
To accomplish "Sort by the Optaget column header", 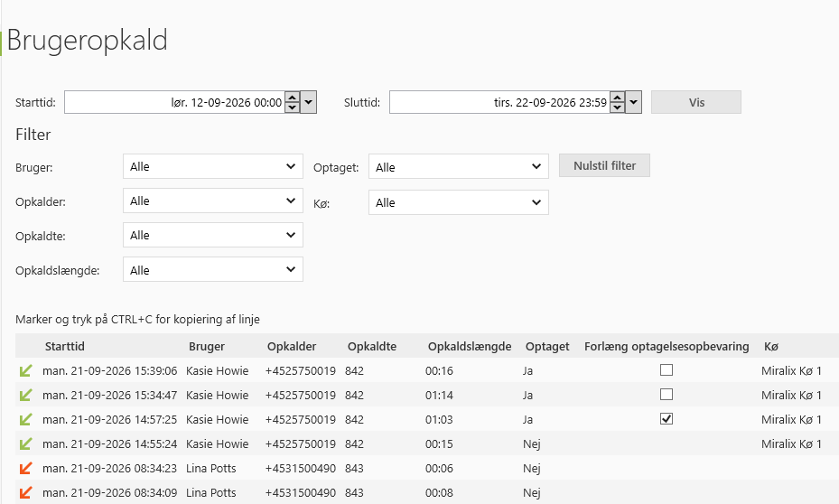I will click(x=547, y=346).
